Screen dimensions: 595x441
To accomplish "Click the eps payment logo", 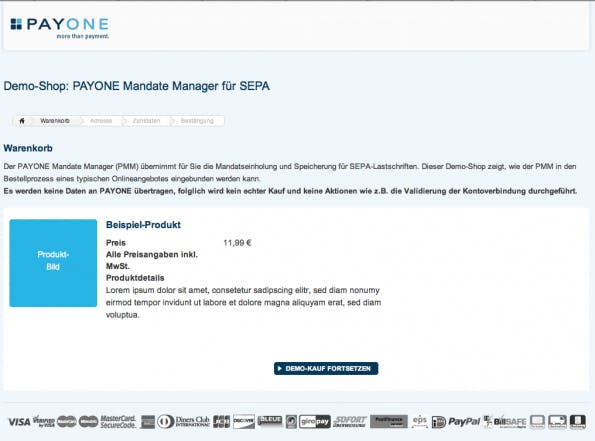I will [x=420, y=421].
